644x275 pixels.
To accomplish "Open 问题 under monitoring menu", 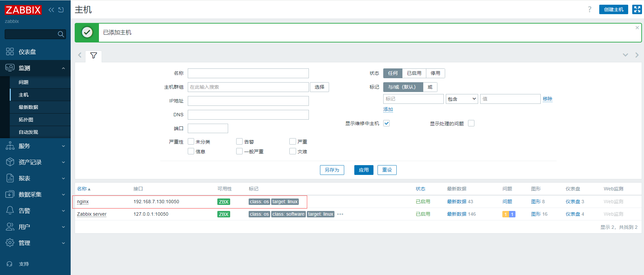I will [x=40, y=82].
